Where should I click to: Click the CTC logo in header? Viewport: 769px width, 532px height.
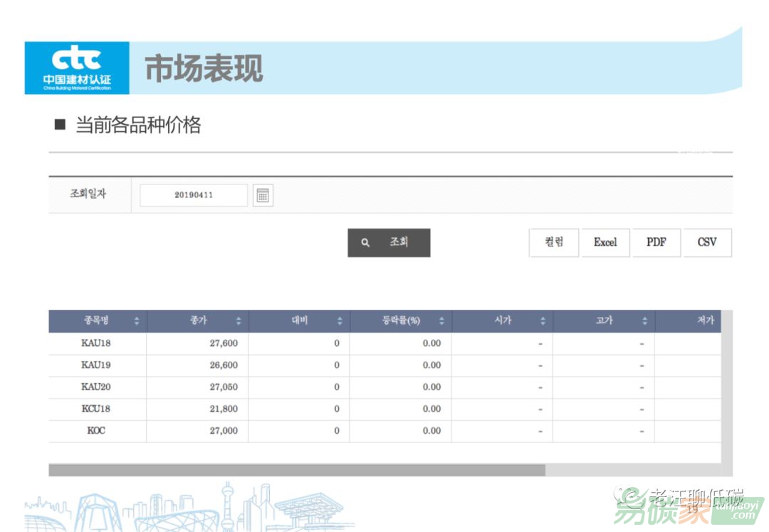pos(77,68)
